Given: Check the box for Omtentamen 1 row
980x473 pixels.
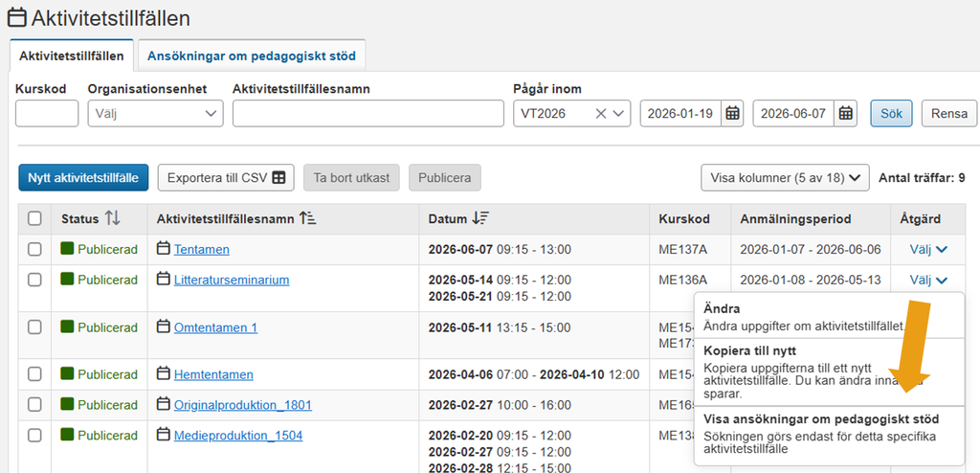Looking at the screenshot, I should (x=35, y=327).
